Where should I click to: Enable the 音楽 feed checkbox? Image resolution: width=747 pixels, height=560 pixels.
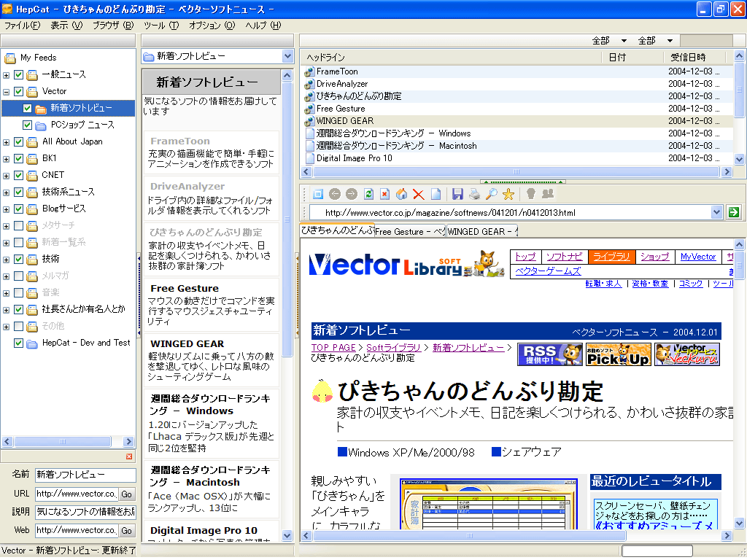coord(18,293)
